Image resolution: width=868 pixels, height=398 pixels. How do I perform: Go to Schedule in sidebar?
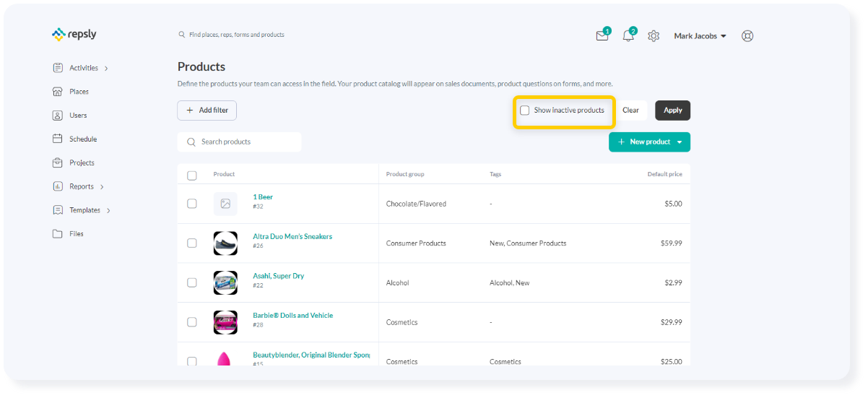[x=83, y=139]
